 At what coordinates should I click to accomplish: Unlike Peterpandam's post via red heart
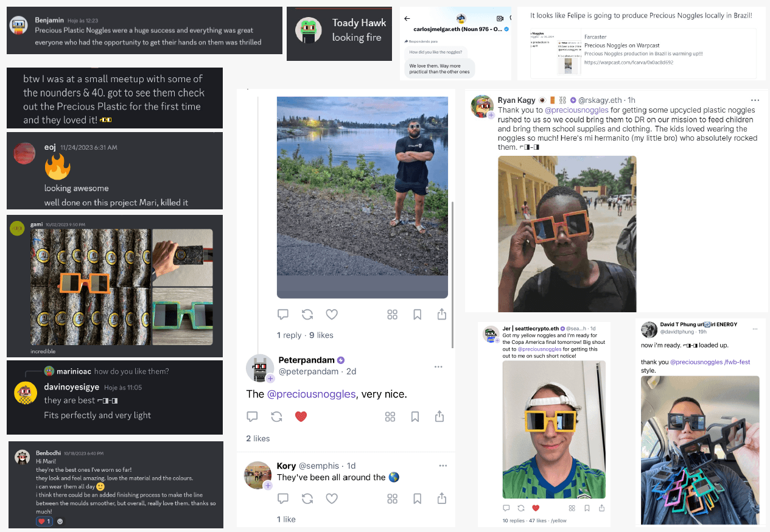(x=301, y=416)
